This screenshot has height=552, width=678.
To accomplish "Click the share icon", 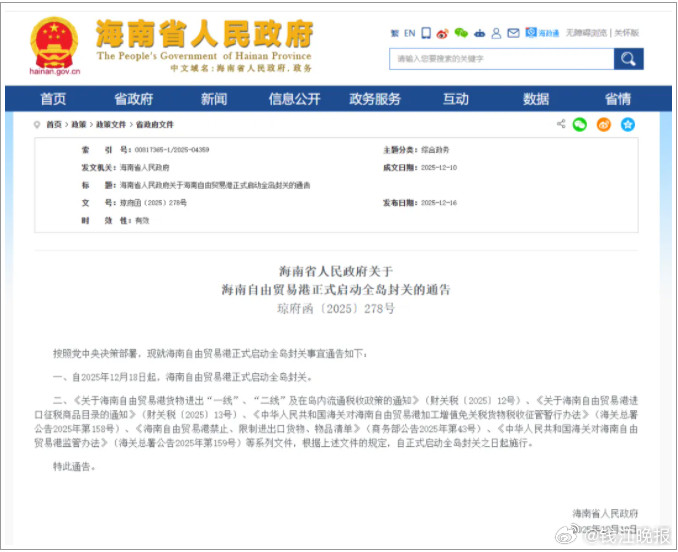I will point(561,124).
